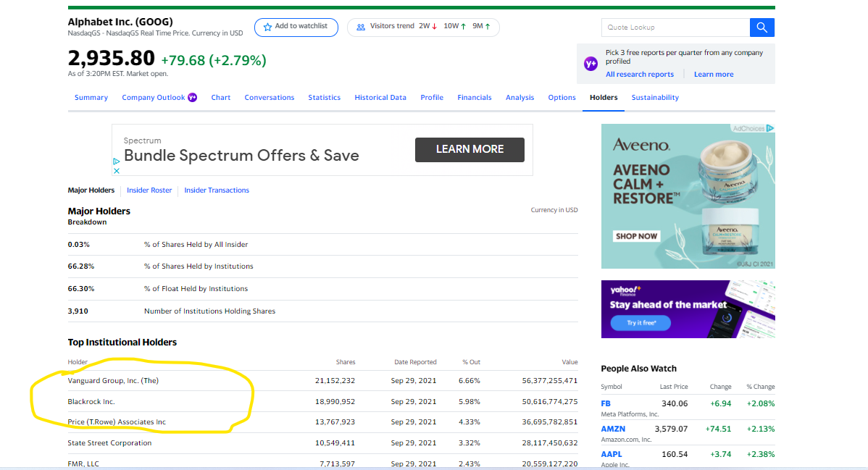Click the 3.32% out value for State Street

(x=470, y=443)
